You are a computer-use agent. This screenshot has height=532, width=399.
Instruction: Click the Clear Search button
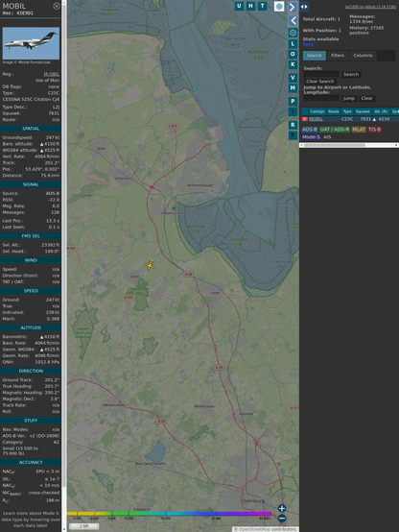[x=320, y=82]
